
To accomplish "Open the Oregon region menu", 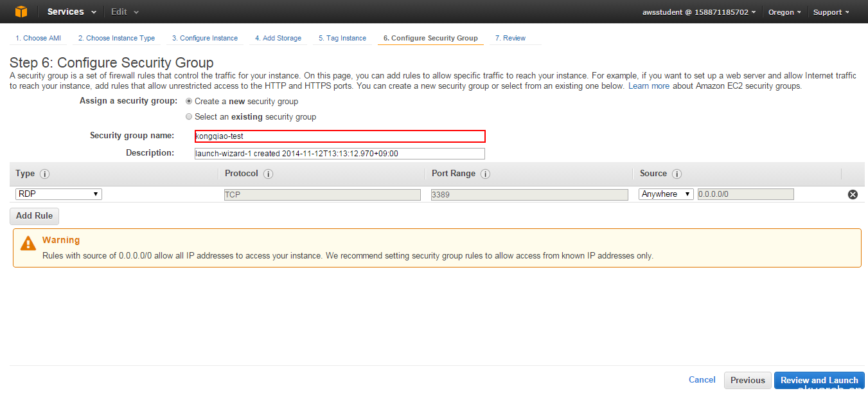I will click(784, 12).
